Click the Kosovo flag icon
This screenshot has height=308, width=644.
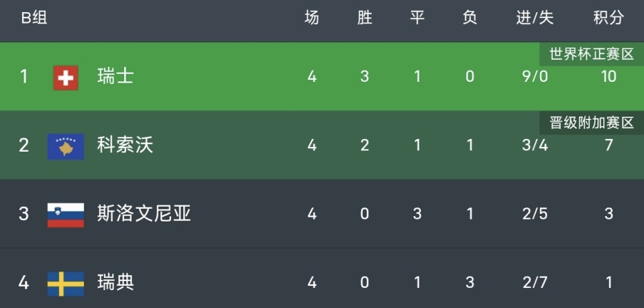click(x=66, y=146)
